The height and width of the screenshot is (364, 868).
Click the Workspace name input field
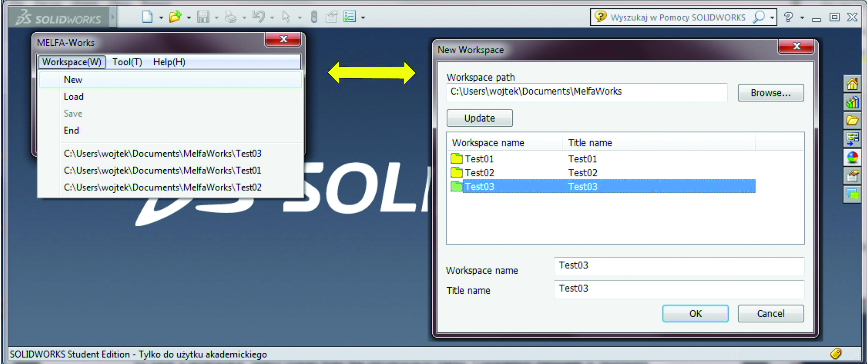click(x=679, y=266)
